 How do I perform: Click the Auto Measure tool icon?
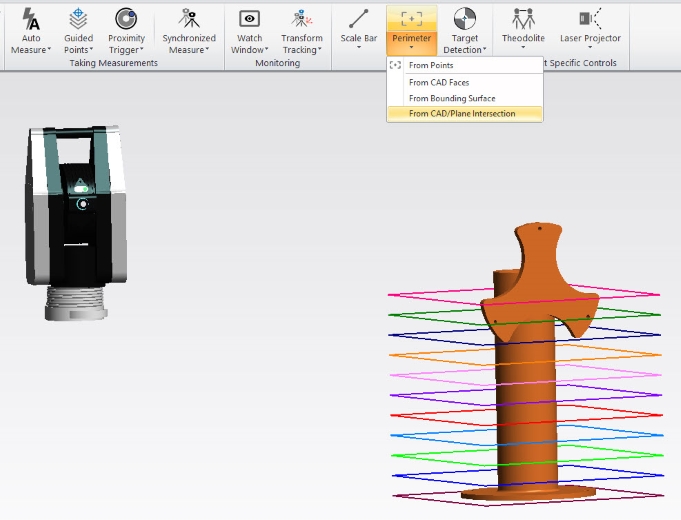tap(31, 18)
